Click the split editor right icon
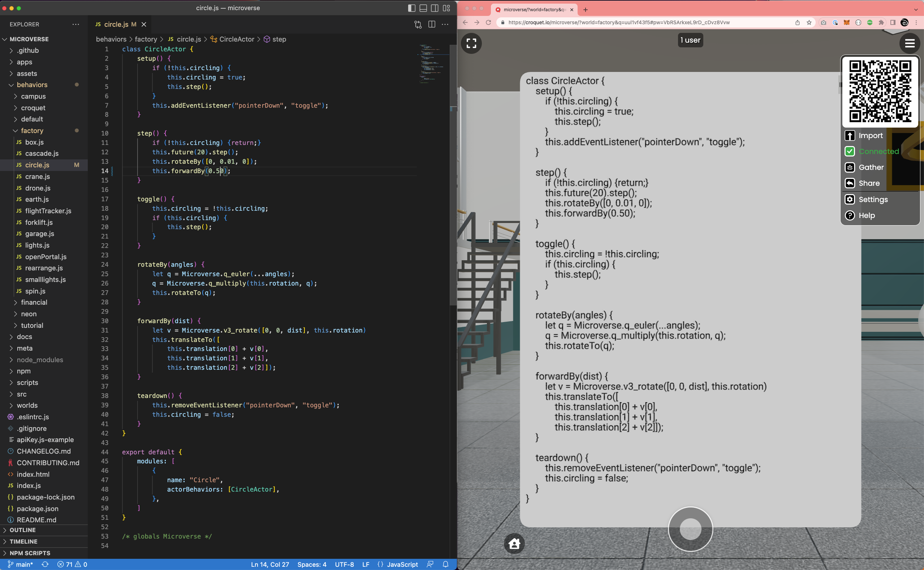The image size is (924, 570). click(x=432, y=25)
